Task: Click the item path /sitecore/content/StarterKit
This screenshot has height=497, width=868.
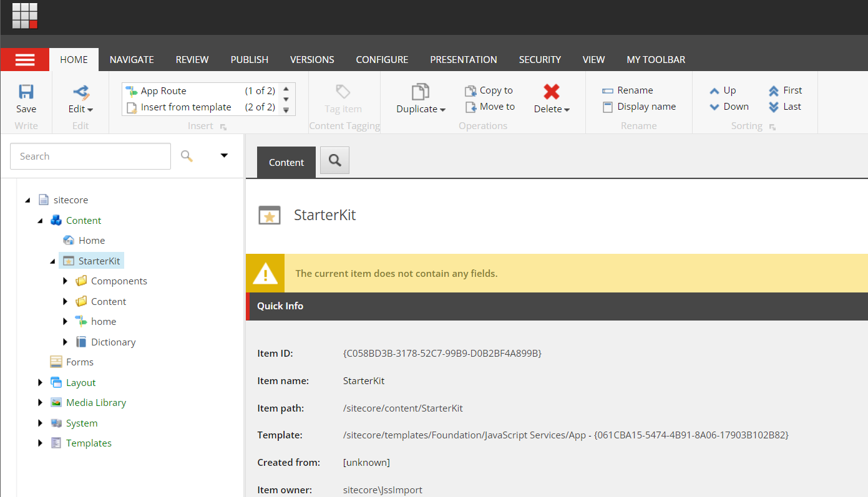Action: tap(403, 408)
